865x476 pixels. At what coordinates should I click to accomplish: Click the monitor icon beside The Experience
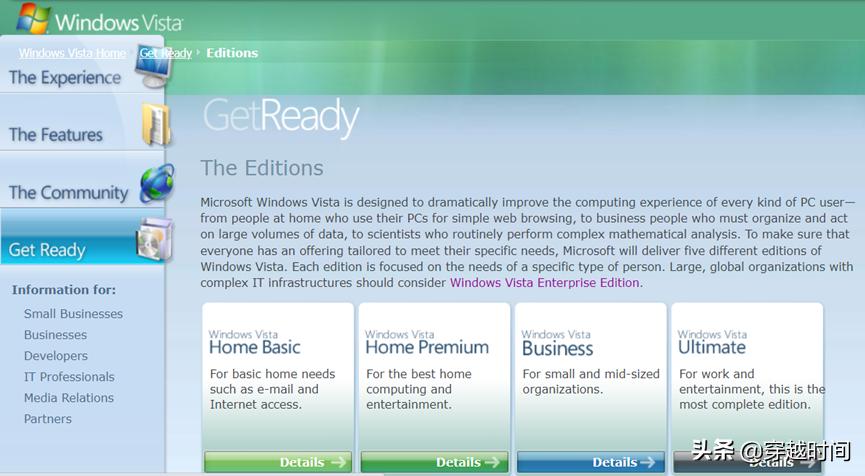click(x=154, y=66)
